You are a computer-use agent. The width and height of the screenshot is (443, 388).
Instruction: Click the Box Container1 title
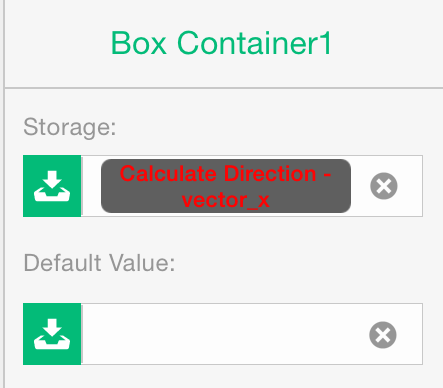coord(221,43)
